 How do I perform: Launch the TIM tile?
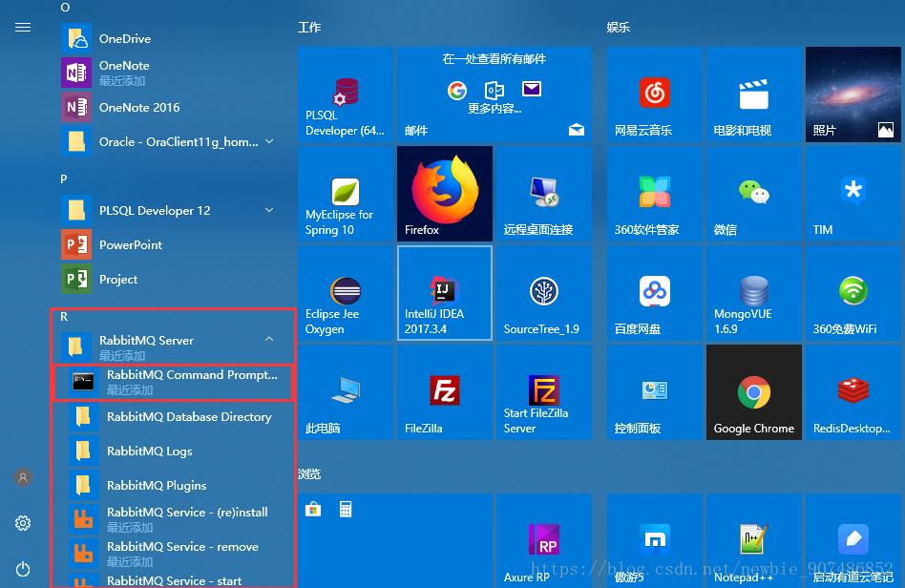(x=853, y=194)
